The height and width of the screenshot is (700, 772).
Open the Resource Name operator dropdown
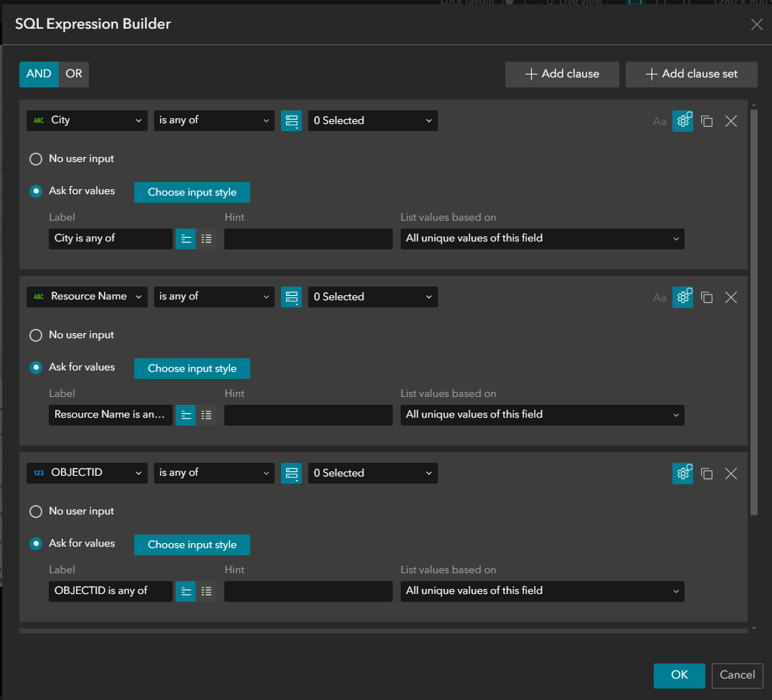coord(214,297)
